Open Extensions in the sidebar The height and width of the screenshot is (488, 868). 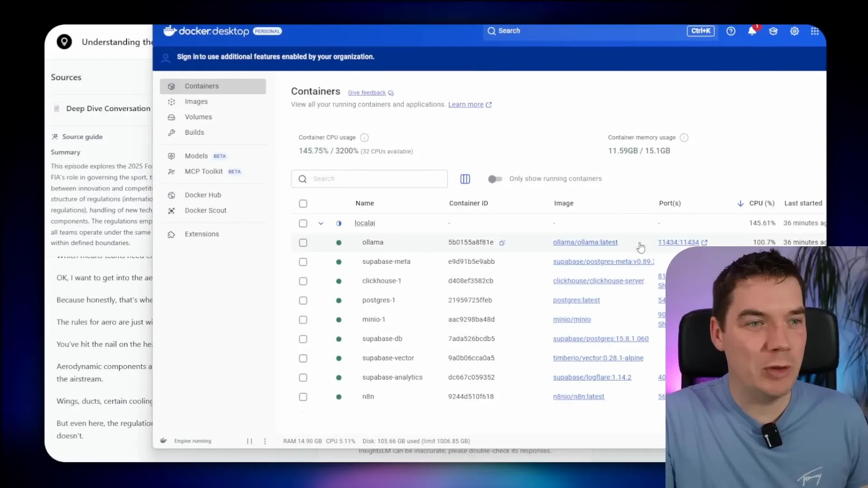pyautogui.click(x=213, y=234)
